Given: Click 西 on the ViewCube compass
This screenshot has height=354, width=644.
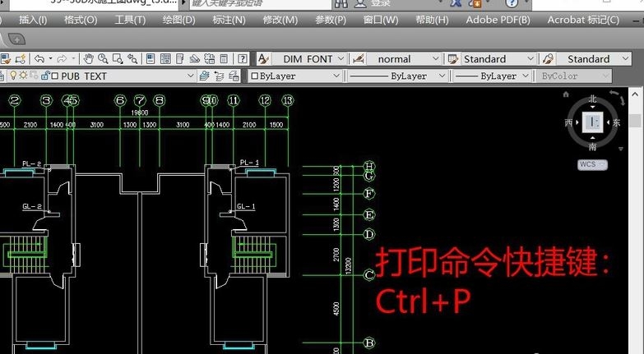Looking at the screenshot, I should (x=568, y=122).
